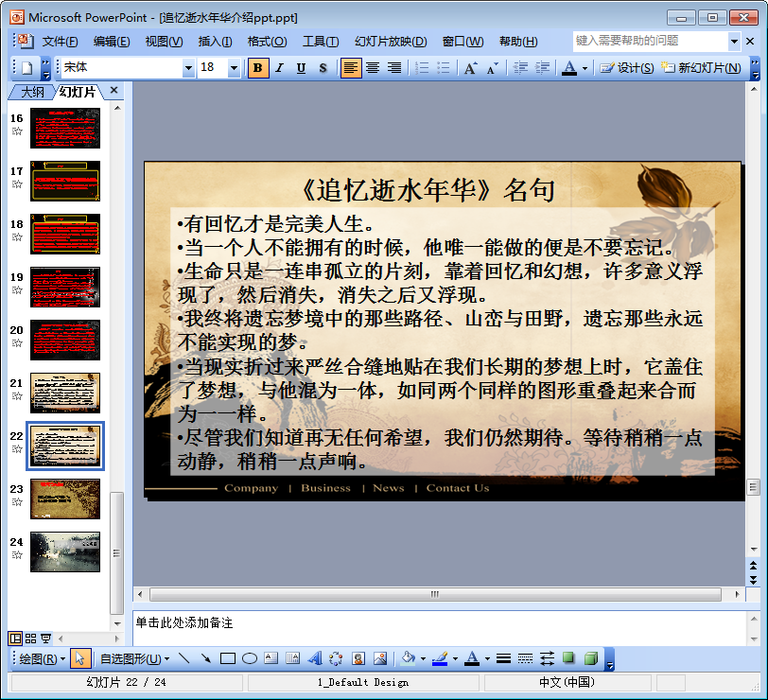Select the Rectangle drawing tool
The width and height of the screenshot is (768, 700).
pyautogui.click(x=228, y=658)
